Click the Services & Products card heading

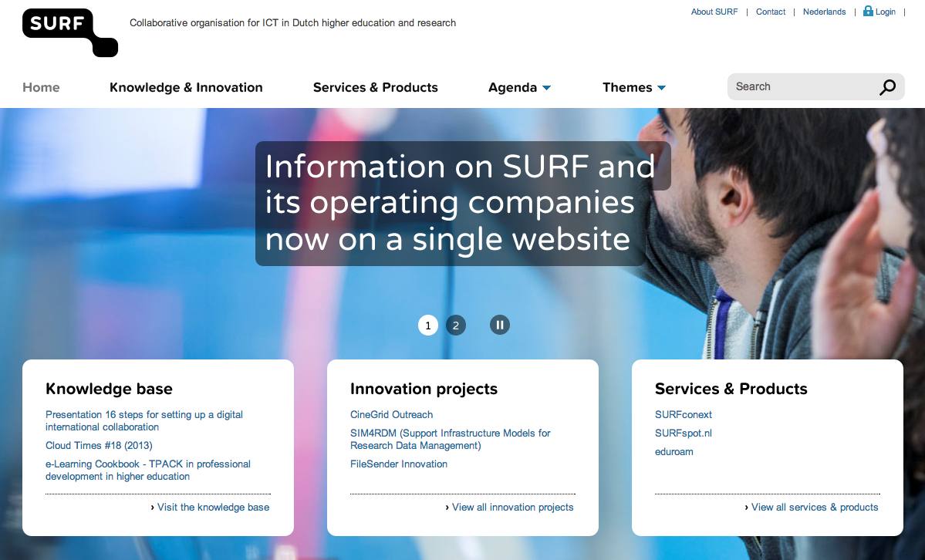pos(731,389)
